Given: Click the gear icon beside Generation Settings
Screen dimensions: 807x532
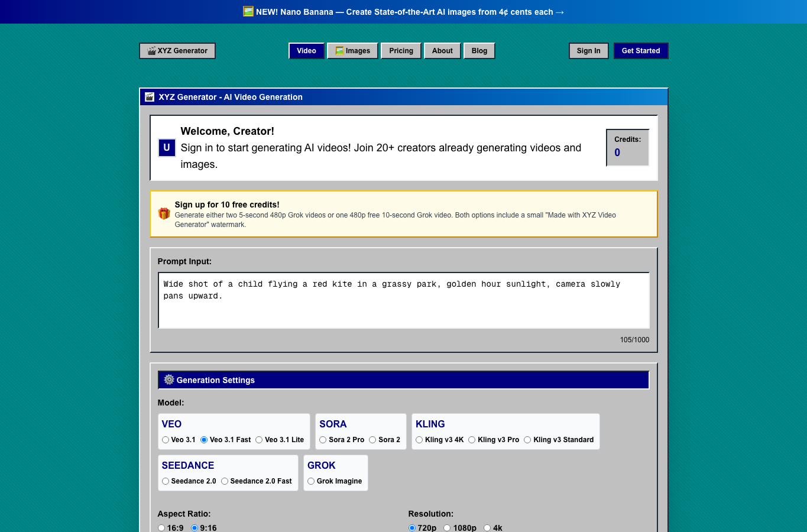Looking at the screenshot, I should pos(169,379).
